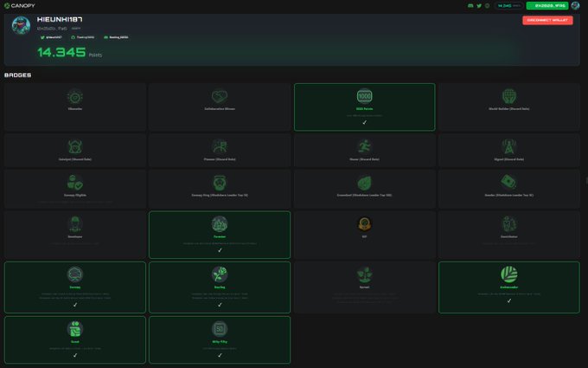This screenshot has width=588, height=368.
Task: Click the Signal (Discord Role) label
Action: click(x=509, y=159)
